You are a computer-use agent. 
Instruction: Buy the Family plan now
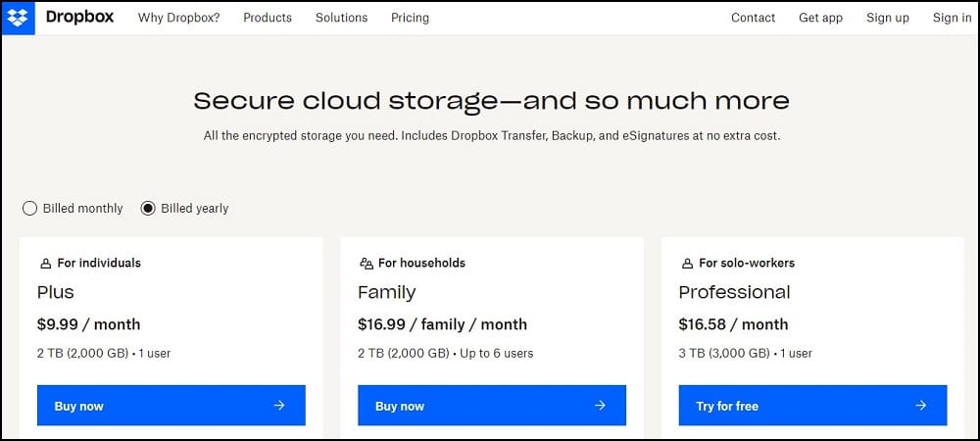tap(492, 406)
